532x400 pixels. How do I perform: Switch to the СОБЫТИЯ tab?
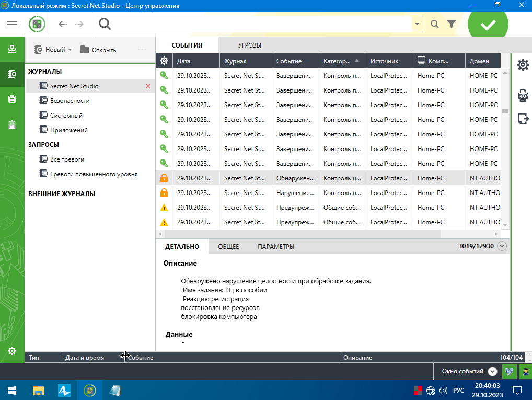187,45
